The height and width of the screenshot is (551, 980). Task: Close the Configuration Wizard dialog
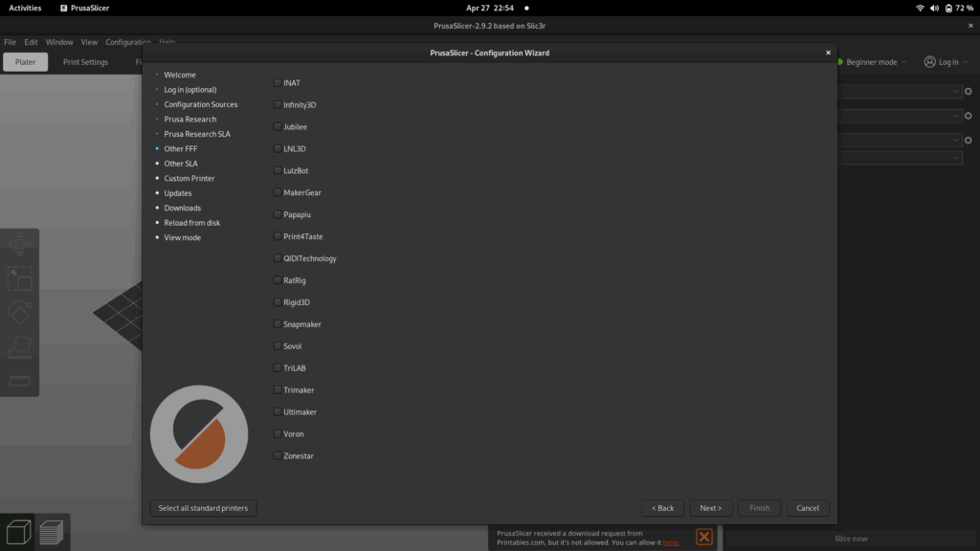click(828, 53)
